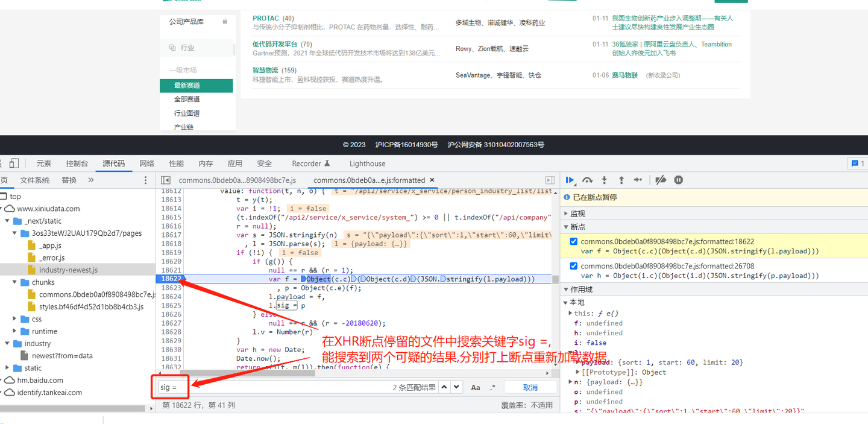Viewport: 868px width, 424px height.
Task: Switch to the 网络 panel tab
Action: (146, 163)
